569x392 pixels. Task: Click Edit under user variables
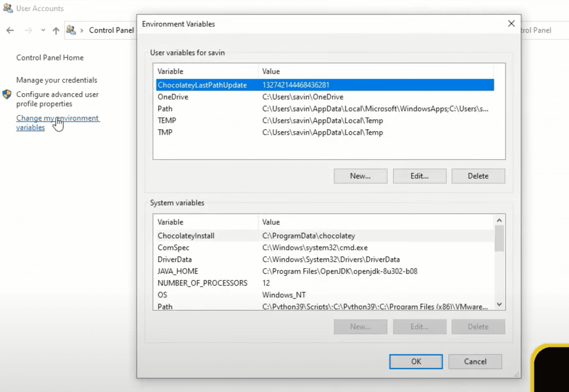point(419,176)
